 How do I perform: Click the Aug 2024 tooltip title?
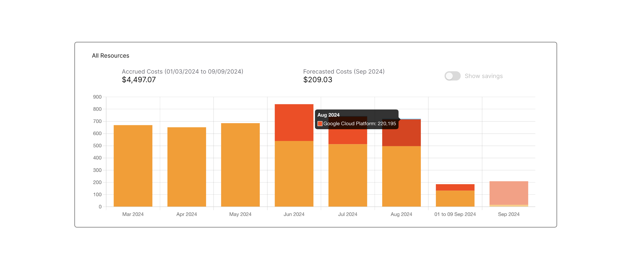pos(328,115)
